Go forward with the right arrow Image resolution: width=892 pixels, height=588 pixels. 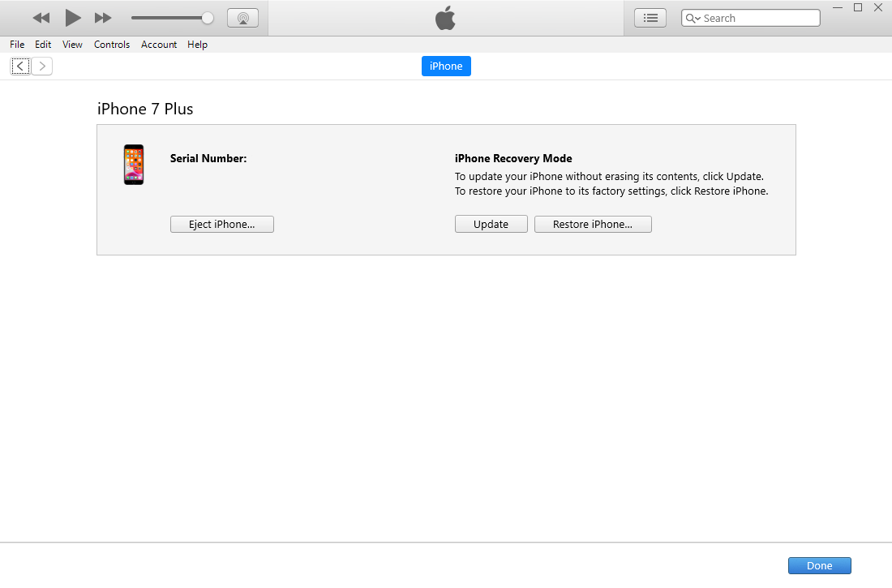tap(42, 67)
